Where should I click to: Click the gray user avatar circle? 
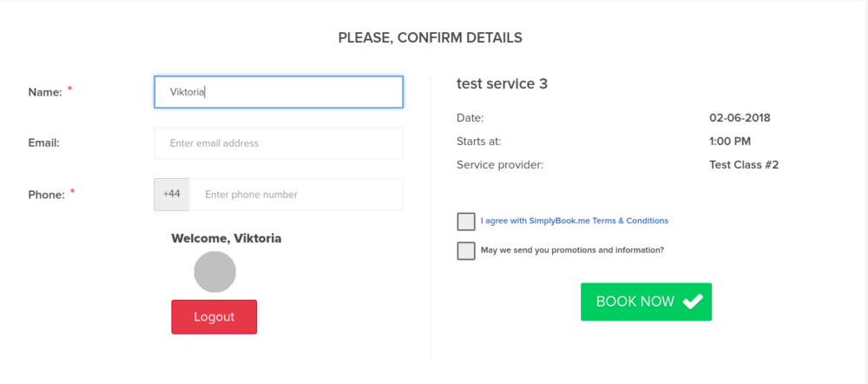pos(214,272)
